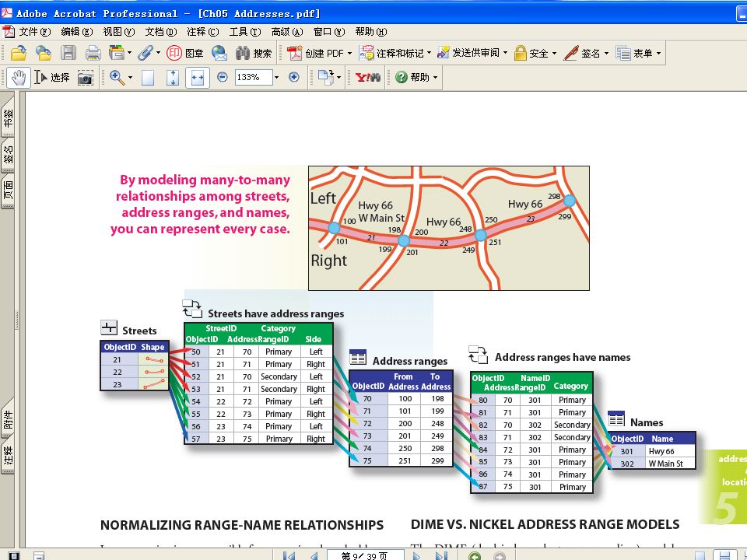Open the 工具(T) menu
747x560 pixels.
point(245,32)
